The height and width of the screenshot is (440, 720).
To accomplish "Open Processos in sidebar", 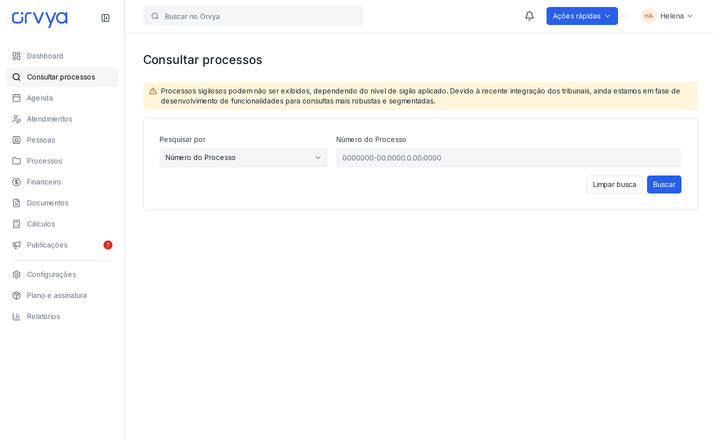I will pos(62,161).
